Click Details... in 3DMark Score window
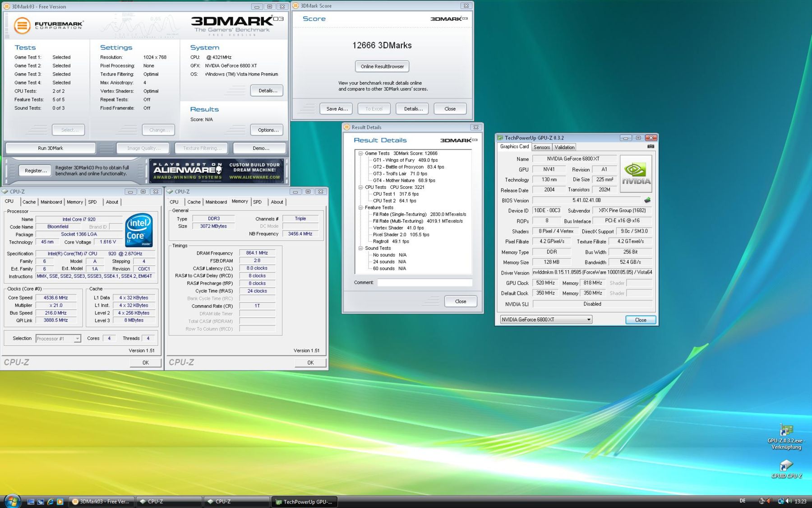Viewport: 812px width, 508px height. 413,109
